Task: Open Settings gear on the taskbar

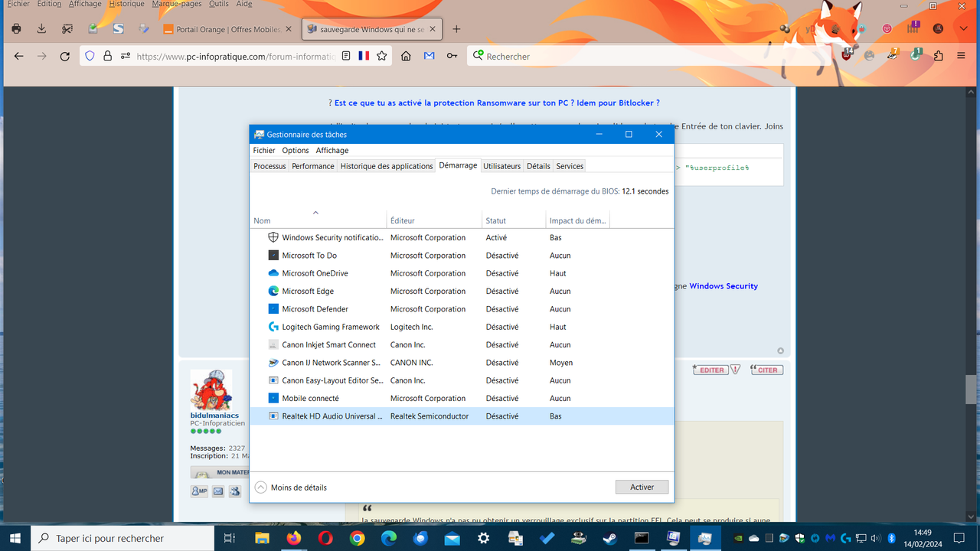Action: (483, 538)
